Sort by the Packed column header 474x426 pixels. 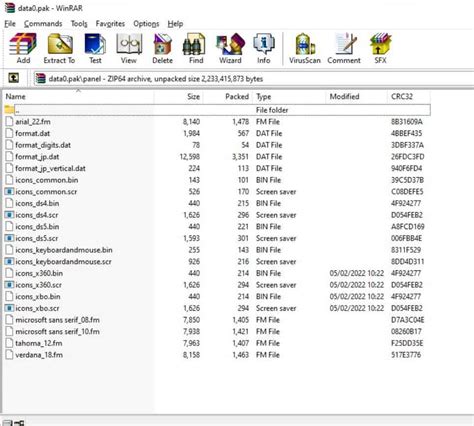click(x=228, y=97)
